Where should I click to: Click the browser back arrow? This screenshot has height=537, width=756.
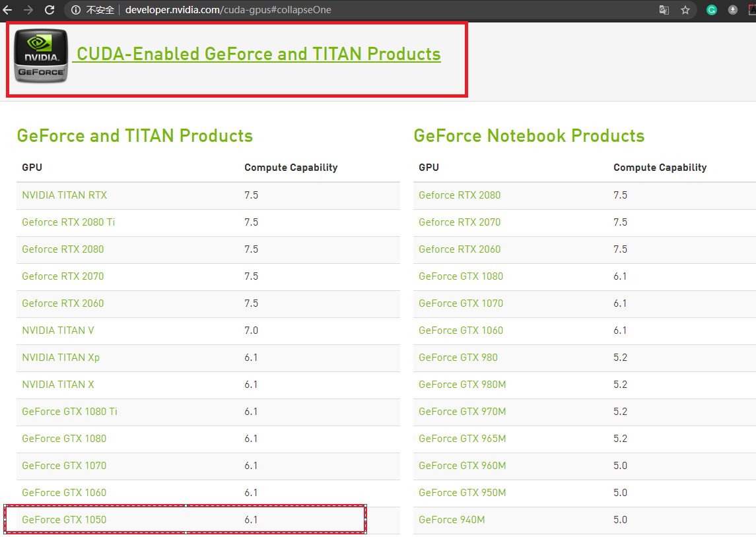[x=7, y=10]
